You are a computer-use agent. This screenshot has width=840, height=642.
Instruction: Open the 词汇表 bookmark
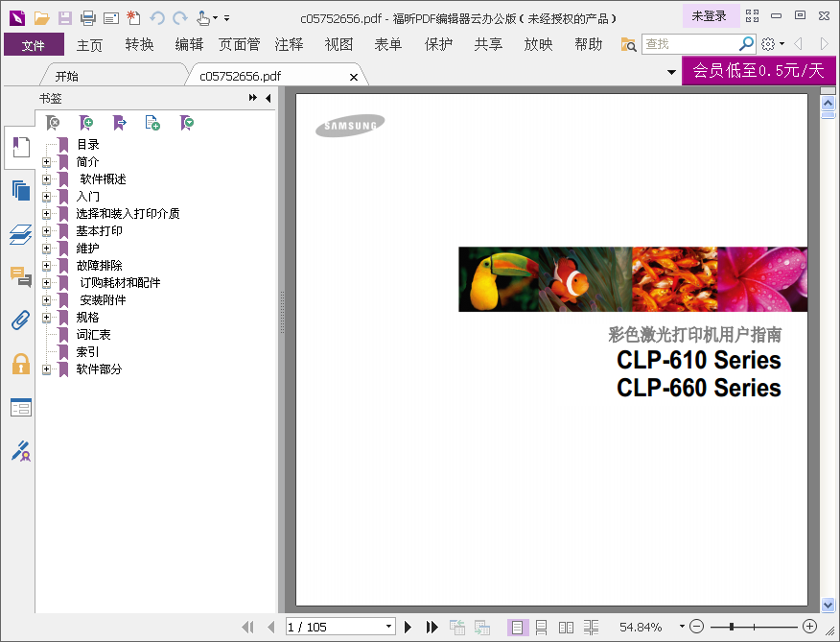pyautogui.click(x=93, y=335)
